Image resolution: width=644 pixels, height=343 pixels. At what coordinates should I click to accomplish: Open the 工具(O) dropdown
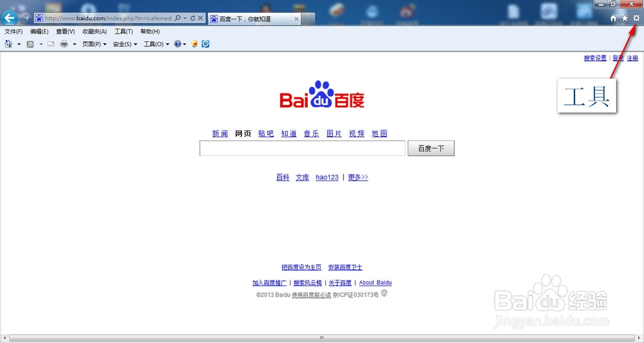tap(156, 44)
